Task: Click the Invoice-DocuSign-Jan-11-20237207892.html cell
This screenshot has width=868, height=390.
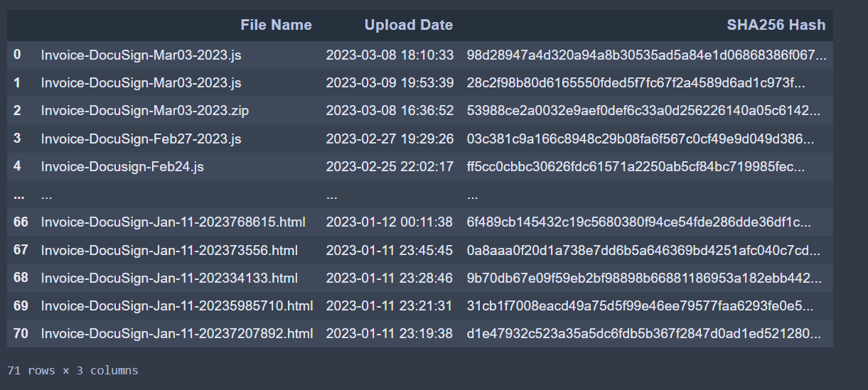Action: tap(177, 333)
